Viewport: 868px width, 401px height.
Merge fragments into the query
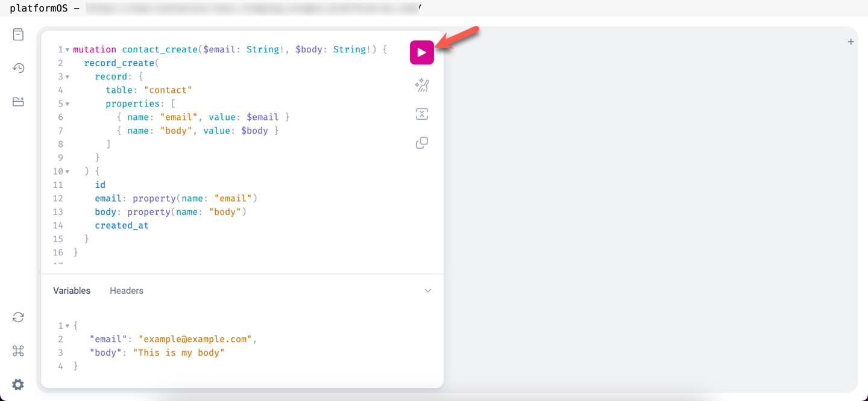(421, 114)
